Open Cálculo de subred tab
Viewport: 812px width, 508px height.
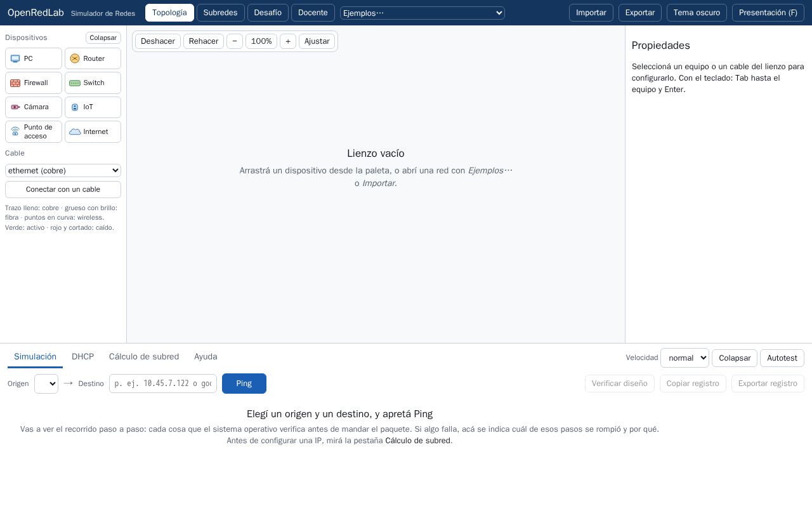click(144, 357)
